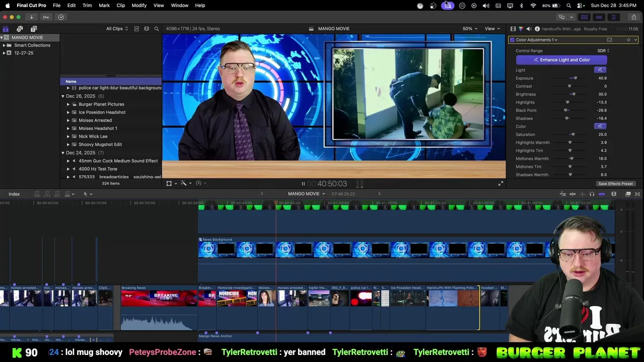
Task: Open the Mark menu
Action: [104, 5]
